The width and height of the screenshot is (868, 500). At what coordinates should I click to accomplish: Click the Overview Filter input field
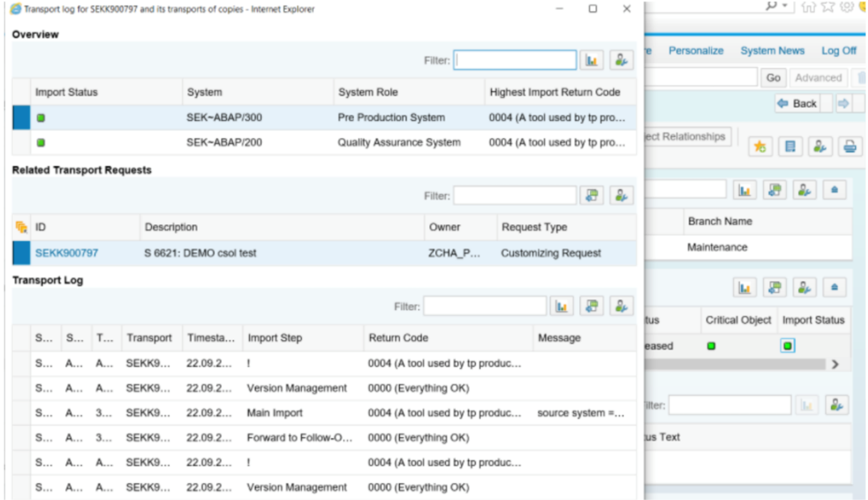coord(514,60)
